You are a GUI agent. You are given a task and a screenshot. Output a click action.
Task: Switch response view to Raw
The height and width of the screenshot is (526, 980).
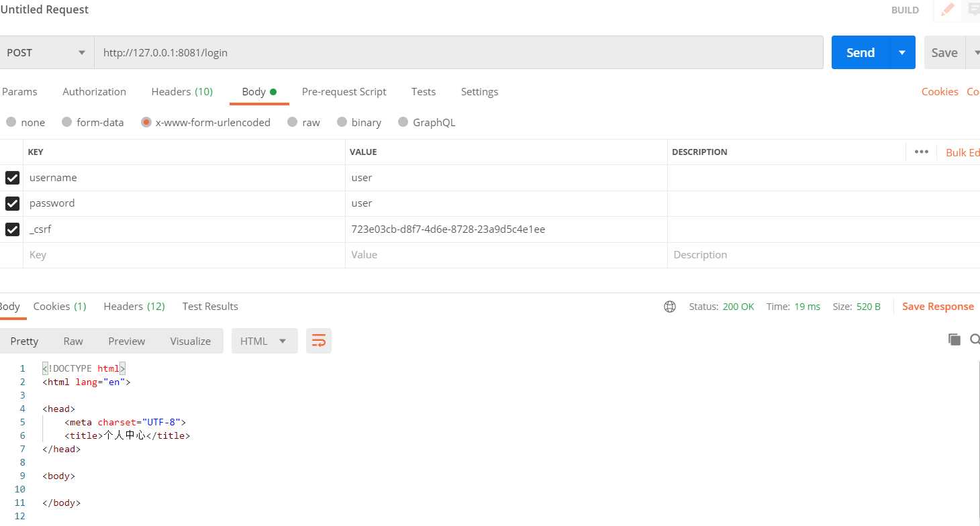73,341
